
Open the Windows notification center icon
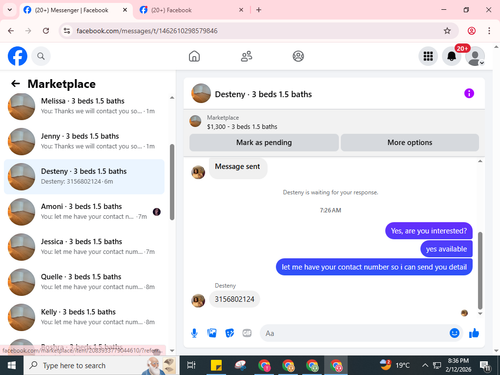[485, 366]
